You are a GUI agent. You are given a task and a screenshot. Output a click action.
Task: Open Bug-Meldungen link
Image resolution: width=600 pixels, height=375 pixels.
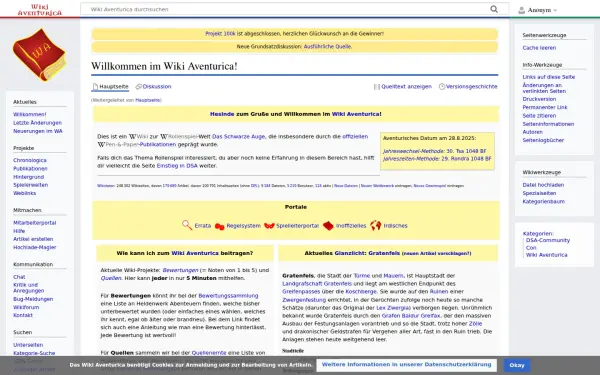[x=33, y=299]
